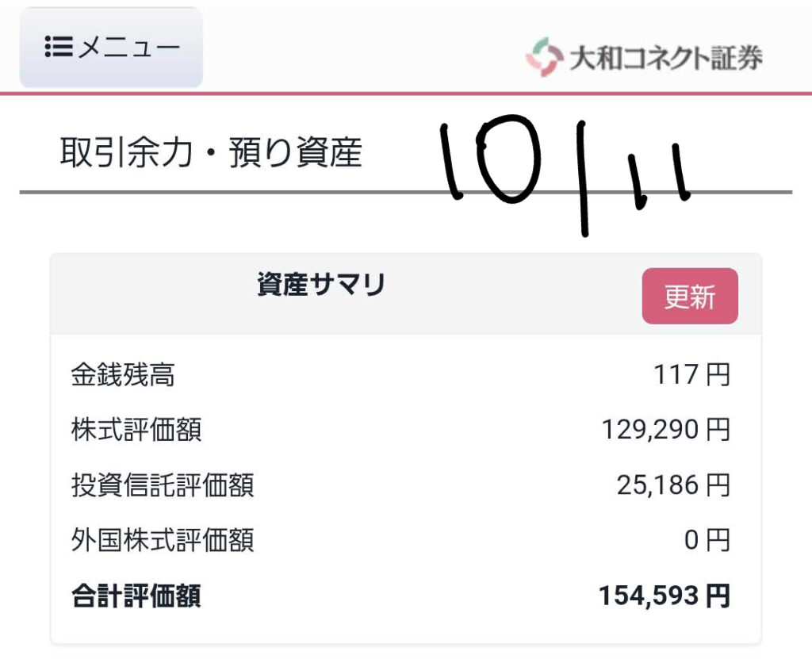Click the 25,186 円 investment trust amount
This screenshot has width=812, height=659.
point(673,485)
